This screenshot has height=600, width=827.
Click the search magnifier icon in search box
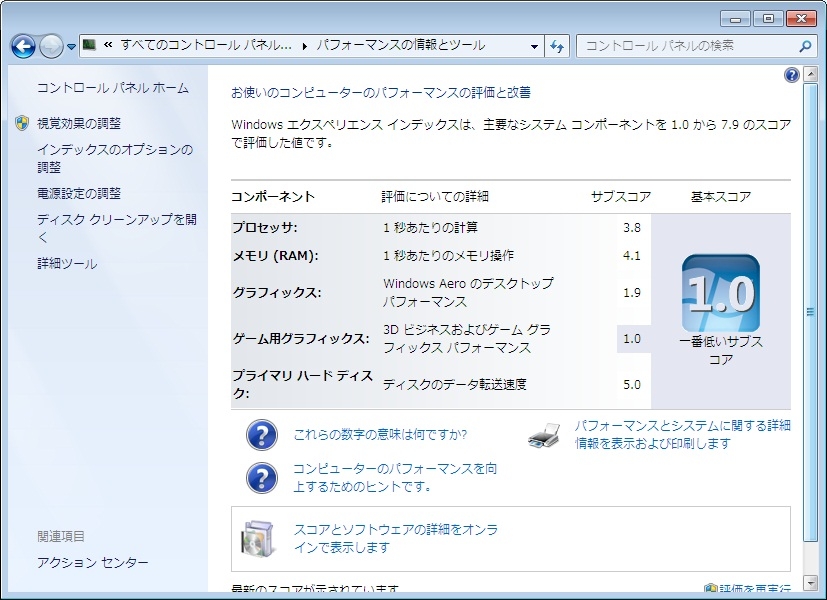pos(805,46)
